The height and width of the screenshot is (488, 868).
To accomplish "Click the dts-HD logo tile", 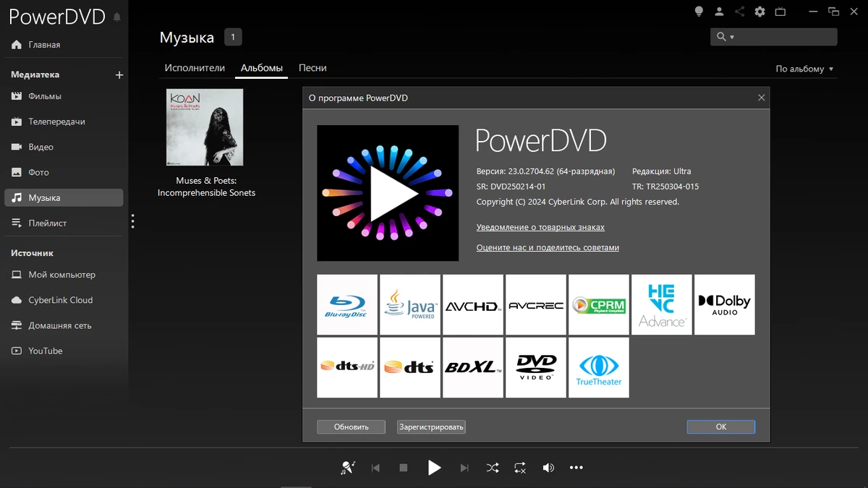I will point(347,367).
